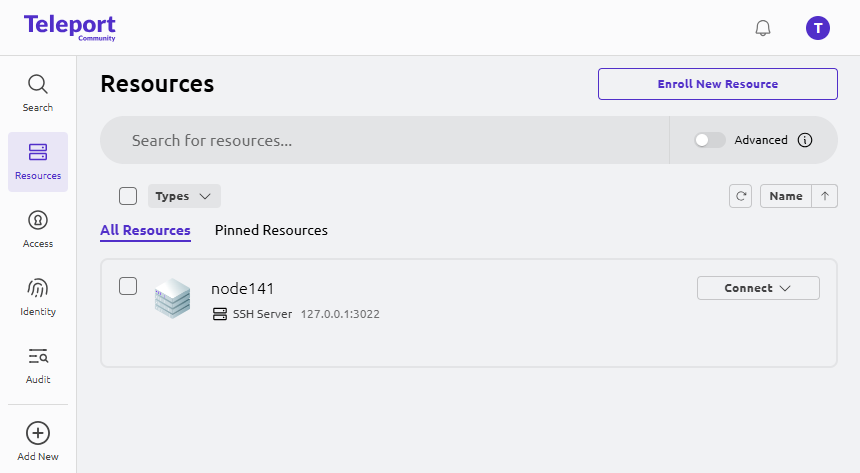Select the All Resources tab
Viewport: 860px width, 473px height.
point(145,230)
